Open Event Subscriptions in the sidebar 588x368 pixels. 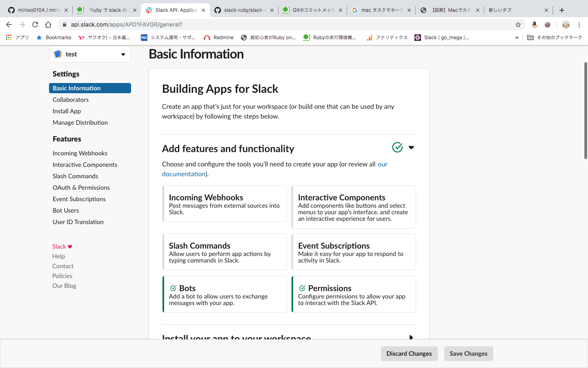click(79, 199)
